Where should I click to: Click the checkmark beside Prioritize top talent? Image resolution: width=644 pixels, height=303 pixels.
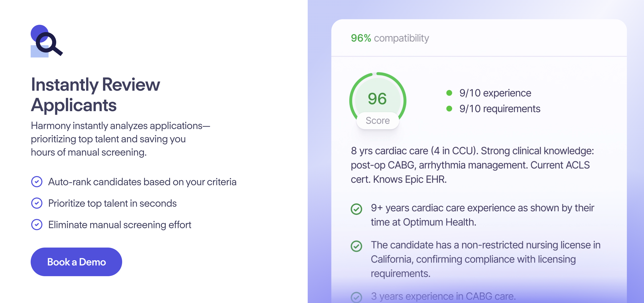point(37,203)
